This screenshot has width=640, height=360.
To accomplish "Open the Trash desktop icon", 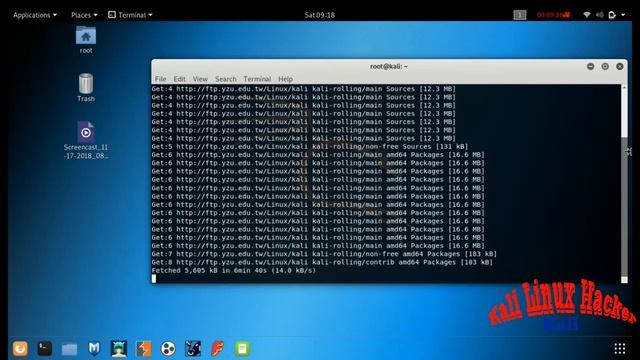I will point(86,87).
